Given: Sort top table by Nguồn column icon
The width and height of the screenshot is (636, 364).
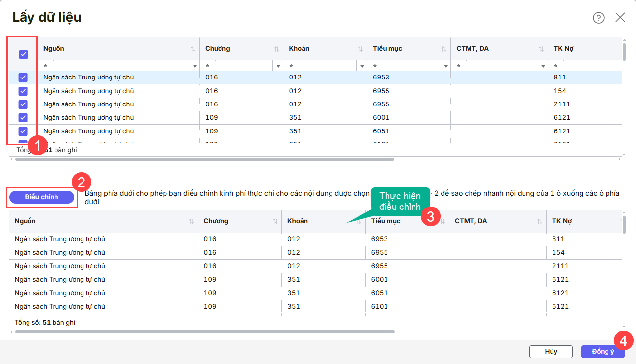Looking at the screenshot, I should click(193, 49).
